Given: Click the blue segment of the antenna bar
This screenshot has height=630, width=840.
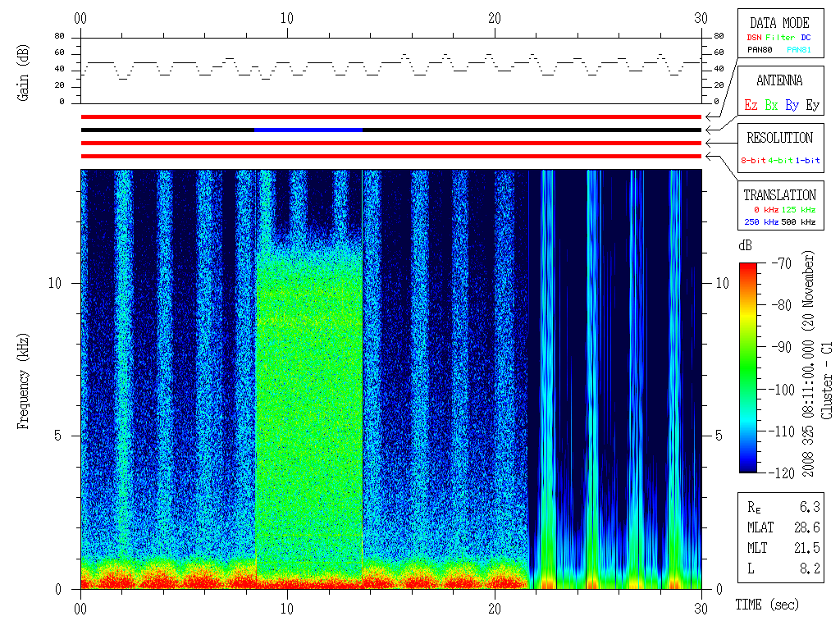Looking at the screenshot, I should pyautogui.click(x=308, y=130).
